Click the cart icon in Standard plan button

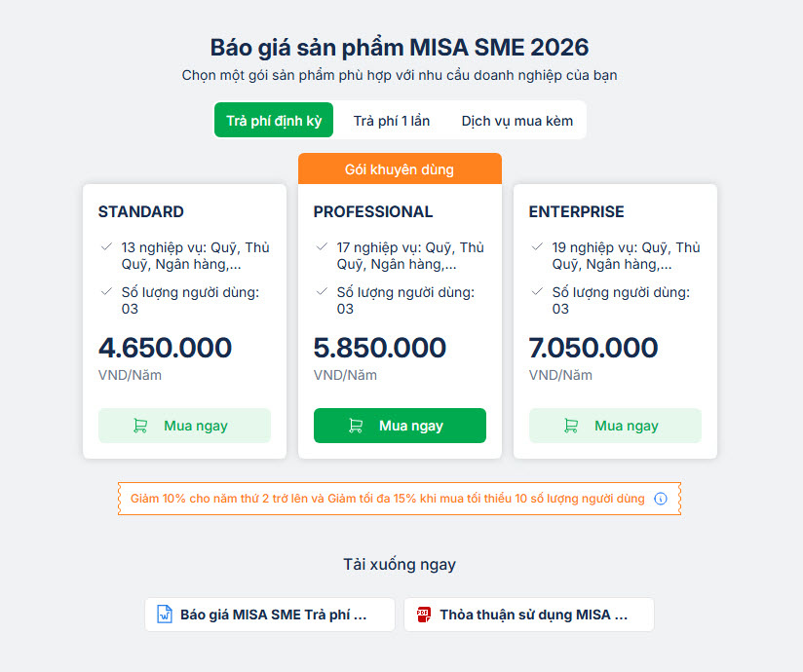(x=140, y=426)
